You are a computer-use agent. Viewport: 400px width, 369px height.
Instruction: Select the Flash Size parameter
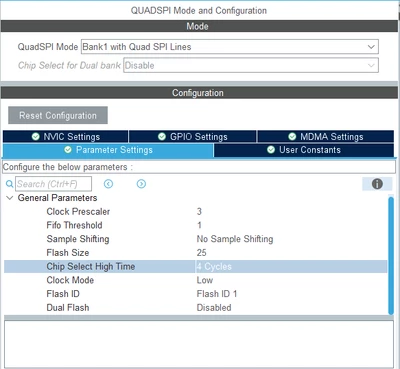(68, 253)
